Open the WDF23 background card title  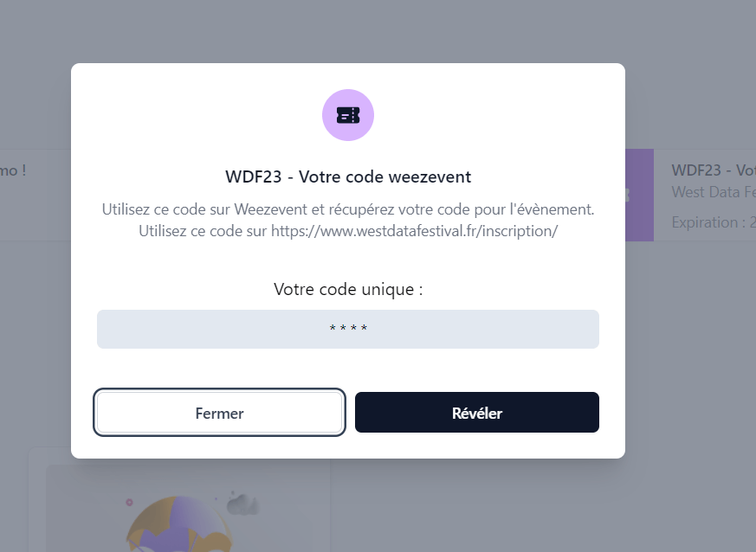[x=714, y=170]
